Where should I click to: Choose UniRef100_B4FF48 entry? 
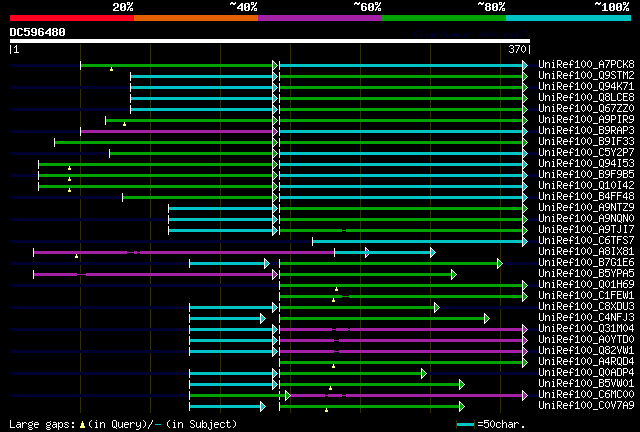(x=586, y=197)
